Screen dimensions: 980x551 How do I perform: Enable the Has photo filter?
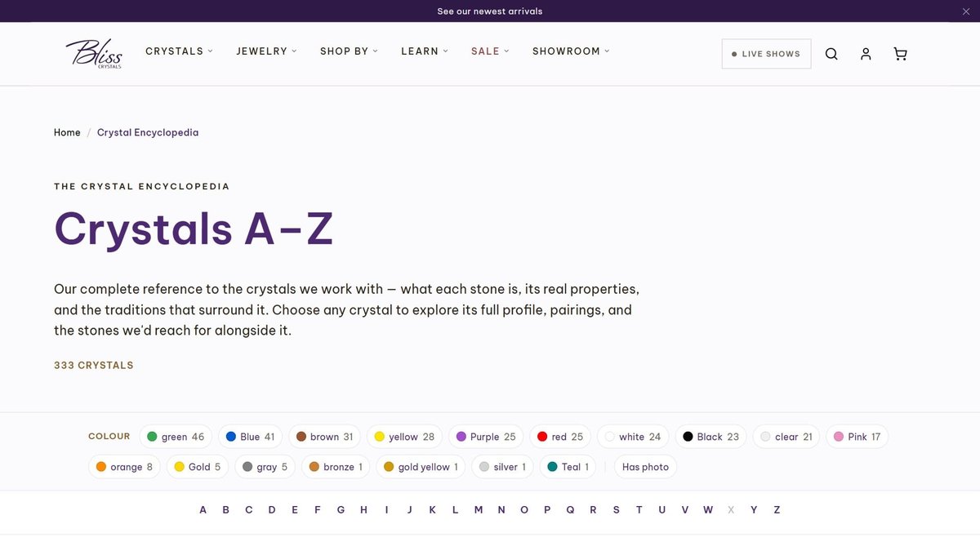coord(645,467)
